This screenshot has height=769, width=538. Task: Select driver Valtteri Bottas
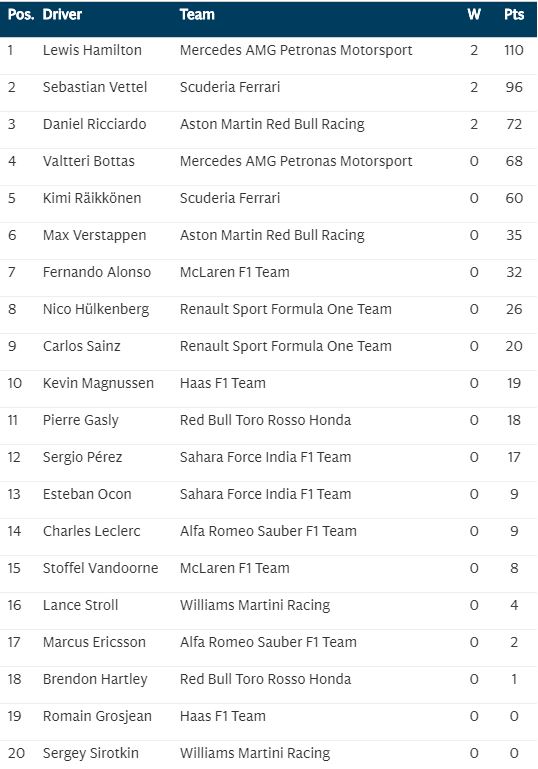(89, 161)
